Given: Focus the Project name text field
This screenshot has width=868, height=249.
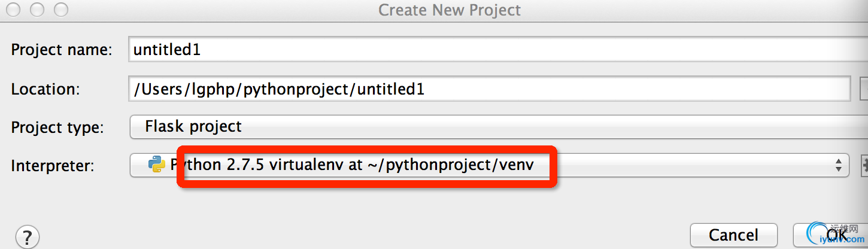Looking at the screenshot, I should tap(498, 50).
